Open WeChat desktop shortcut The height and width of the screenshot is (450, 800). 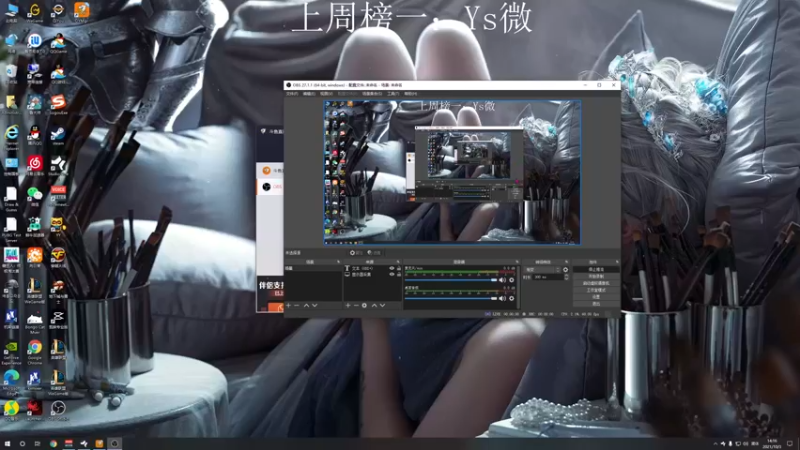(35, 196)
